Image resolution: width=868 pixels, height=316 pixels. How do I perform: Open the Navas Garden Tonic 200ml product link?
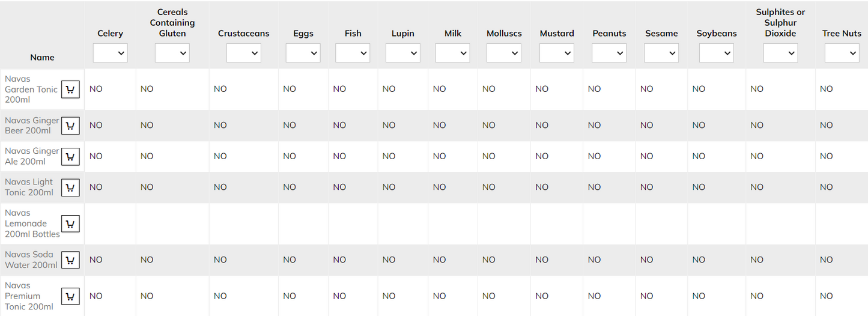pos(31,89)
